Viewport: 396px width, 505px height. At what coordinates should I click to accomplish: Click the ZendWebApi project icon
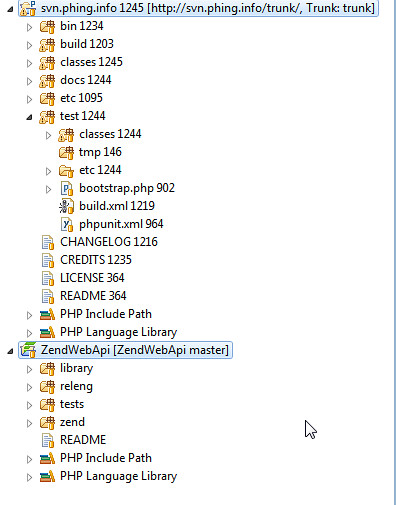pos(28,350)
